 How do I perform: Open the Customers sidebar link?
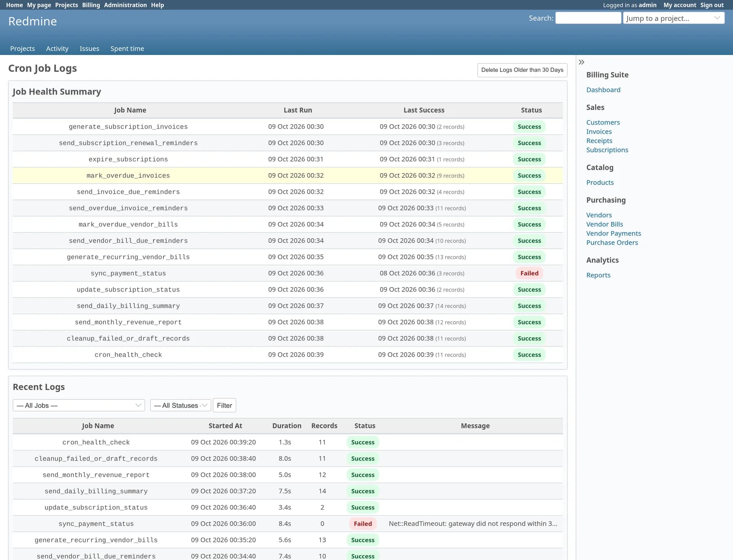click(603, 122)
